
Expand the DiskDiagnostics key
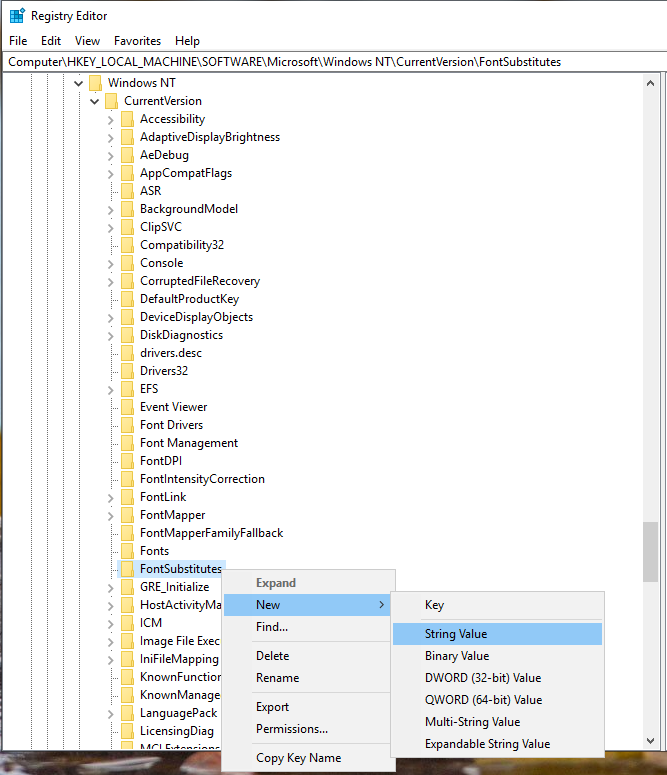[111, 336]
